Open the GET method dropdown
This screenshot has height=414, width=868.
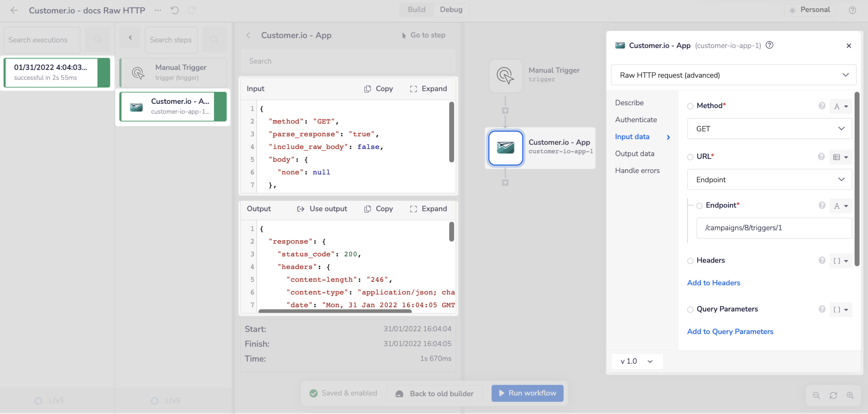pos(769,129)
